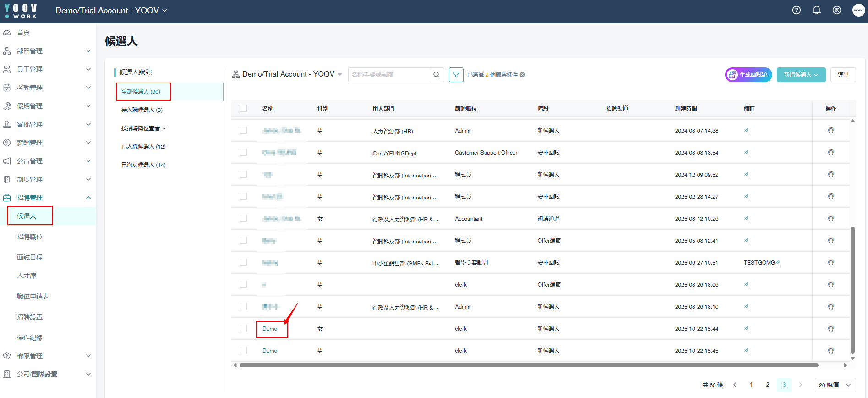Click the 生成面試題 button
Screen dimensions: 868x398
coord(748,75)
